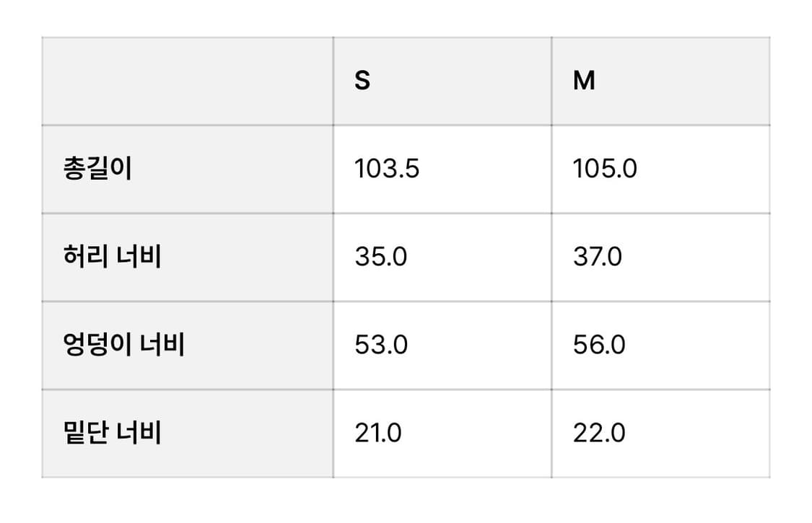Click the 22.0 hem width value
Image resolution: width=812 pixels, height=523 pixels.
point(599,433)
